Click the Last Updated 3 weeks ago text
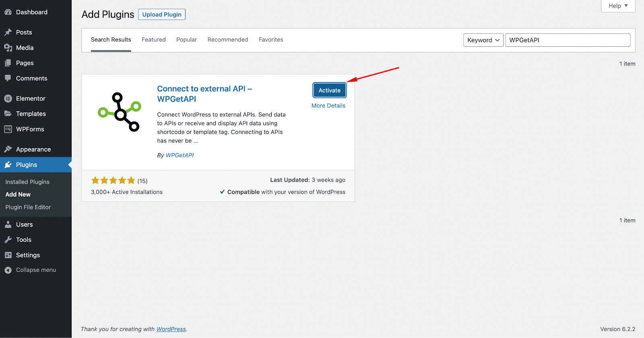This screenshot has width=644, height=338. (308, 180)
